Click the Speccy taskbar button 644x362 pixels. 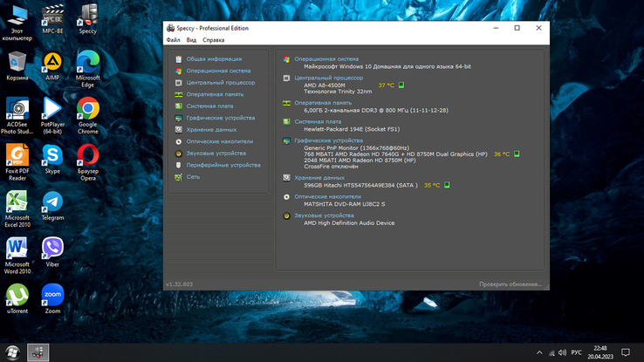coord(38,352)
